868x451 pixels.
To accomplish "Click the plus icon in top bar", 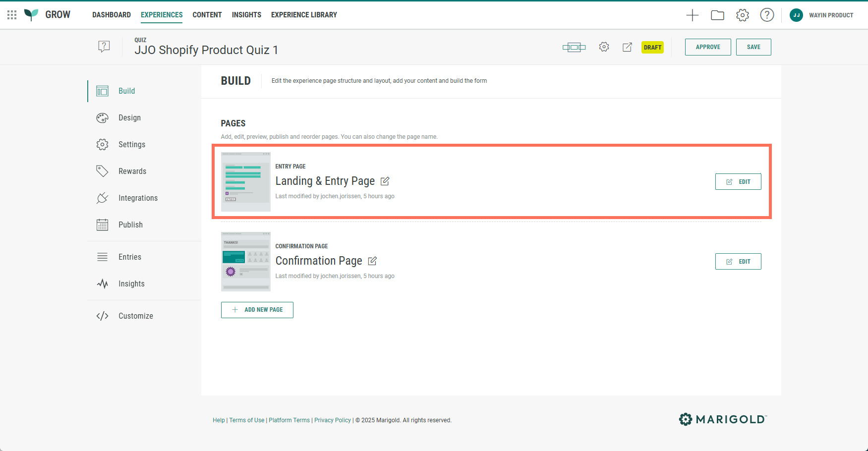I will click(692, 15).
